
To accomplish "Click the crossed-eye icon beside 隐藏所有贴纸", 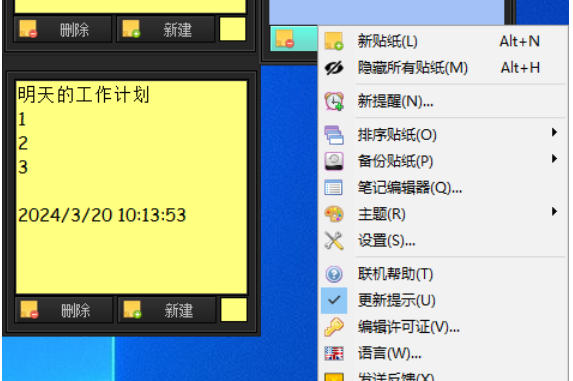I will pyautogui.click(x=334, y=68).
